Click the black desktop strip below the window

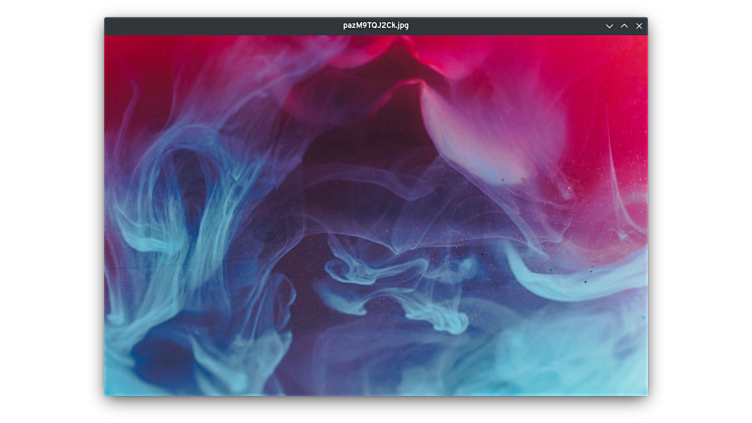point(376,410)
